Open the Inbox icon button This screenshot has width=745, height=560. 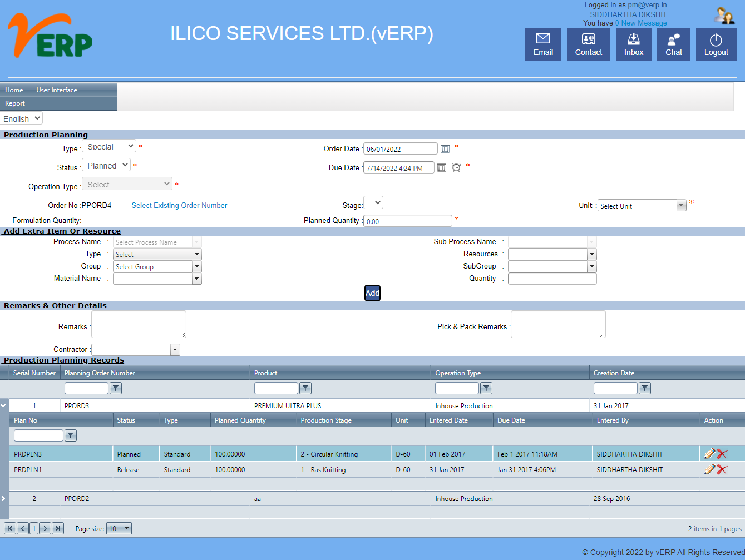pyautogui.click(x=634, y=44)
